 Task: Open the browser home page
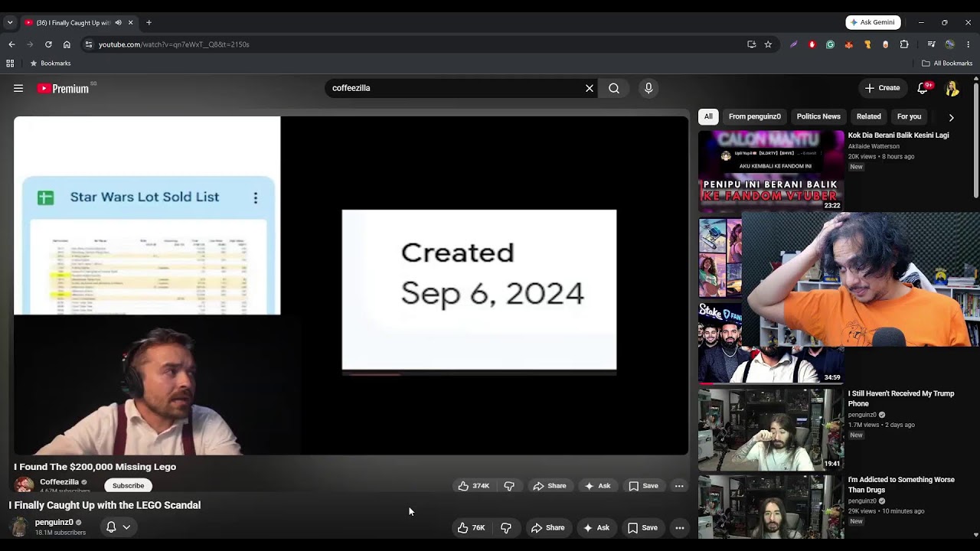(67, 44)
